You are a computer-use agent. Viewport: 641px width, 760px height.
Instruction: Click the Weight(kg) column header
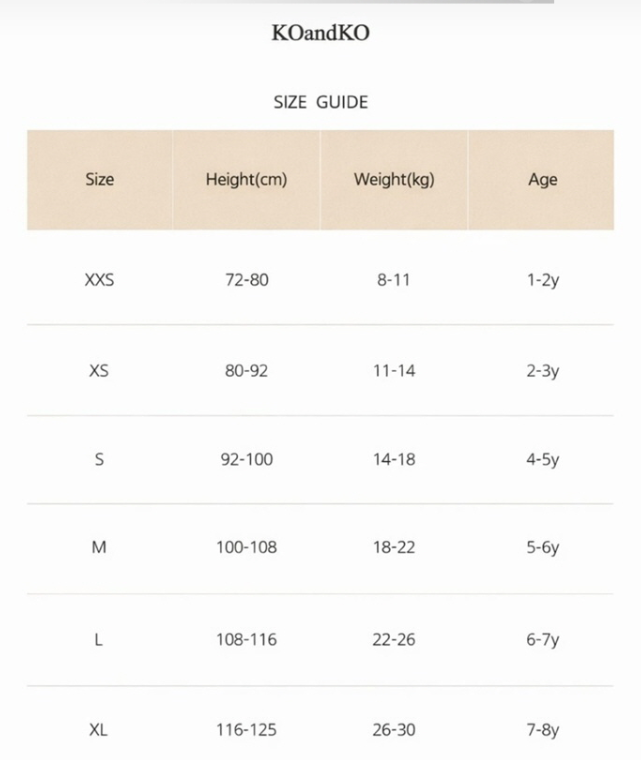pos(394,180)
